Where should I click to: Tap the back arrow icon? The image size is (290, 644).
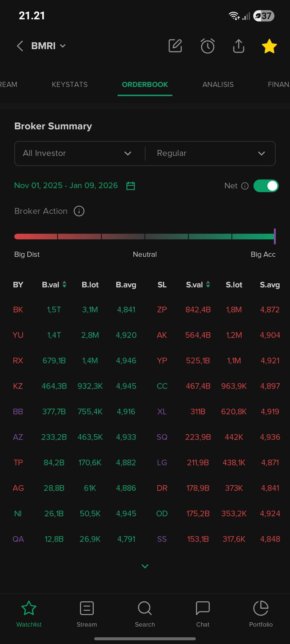point(20,46)
